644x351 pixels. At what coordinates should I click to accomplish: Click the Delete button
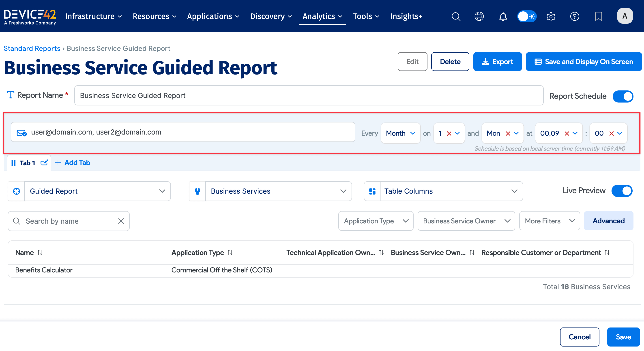tap(450, 62)
